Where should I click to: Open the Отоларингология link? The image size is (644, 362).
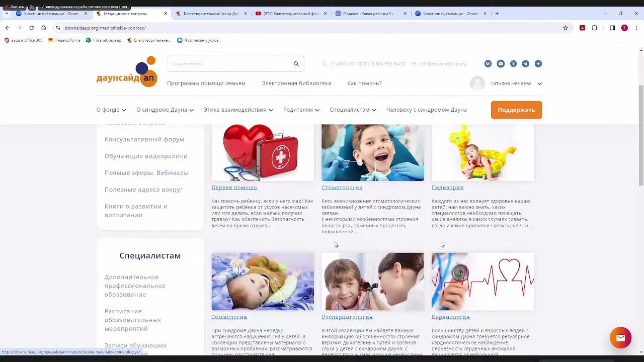pyautogui.click(x=347, y=317)
